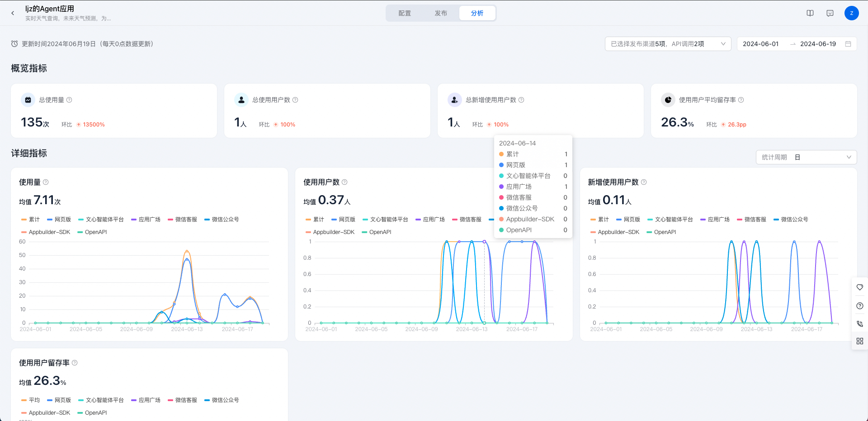
Task: Show help for 使用用户数 chart
Action: tap(344, 182)
